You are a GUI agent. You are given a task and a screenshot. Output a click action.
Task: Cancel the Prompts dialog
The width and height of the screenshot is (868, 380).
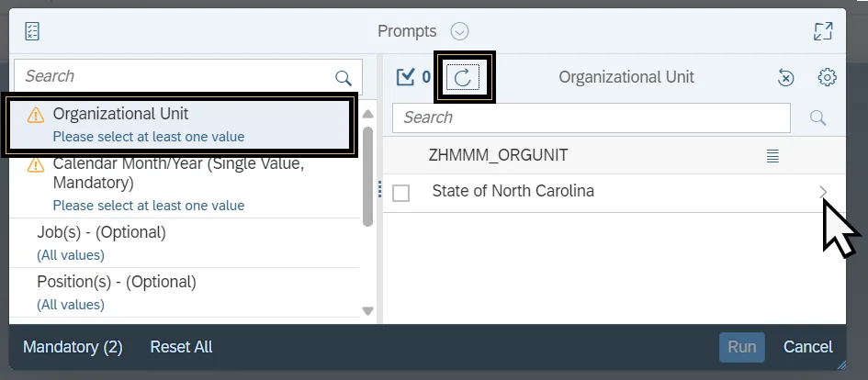807,347
